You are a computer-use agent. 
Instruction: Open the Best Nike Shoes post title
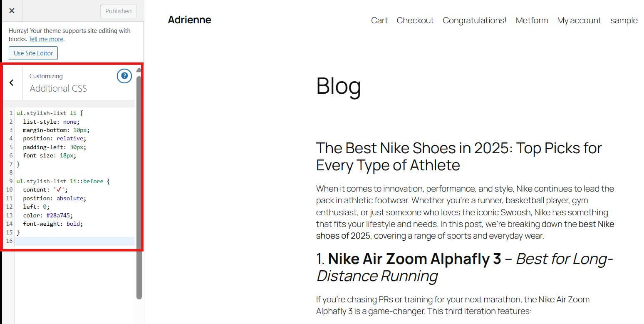(x=458, y=157)
